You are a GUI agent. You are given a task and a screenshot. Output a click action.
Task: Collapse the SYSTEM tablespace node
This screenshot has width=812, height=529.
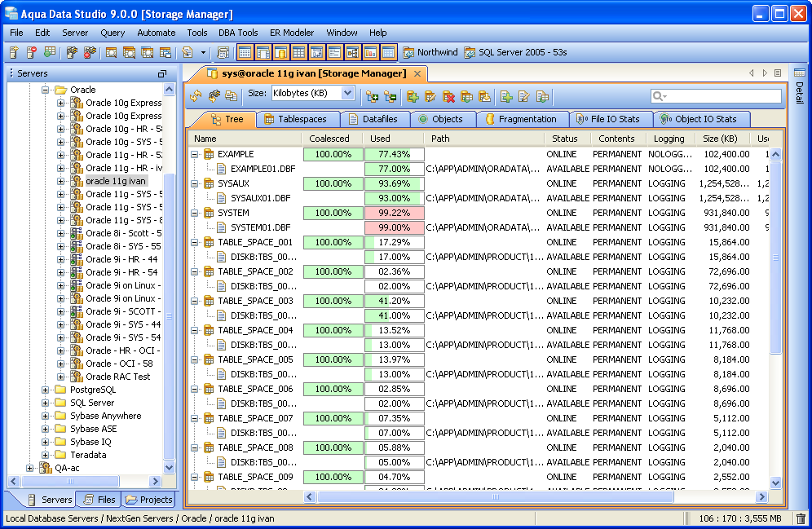pos(195,213)
